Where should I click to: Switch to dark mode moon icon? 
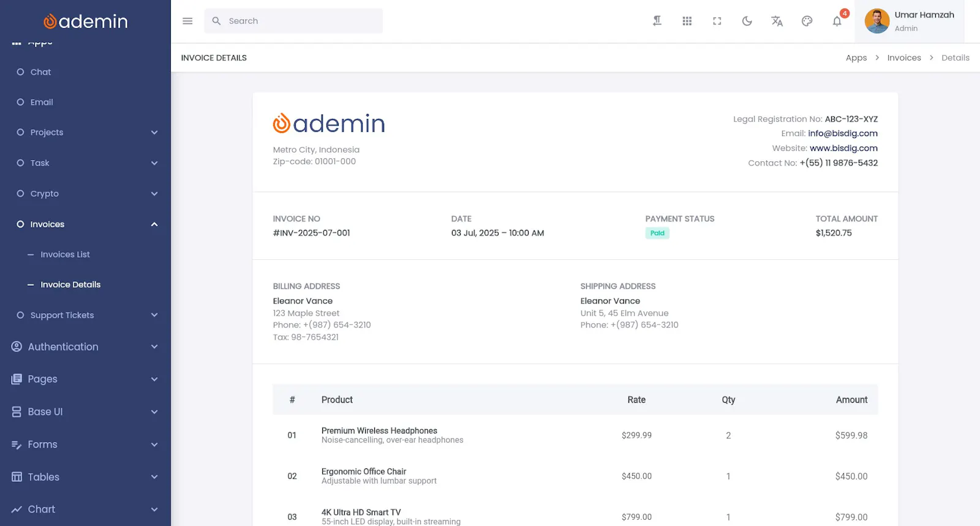click(x=747, y=21)
